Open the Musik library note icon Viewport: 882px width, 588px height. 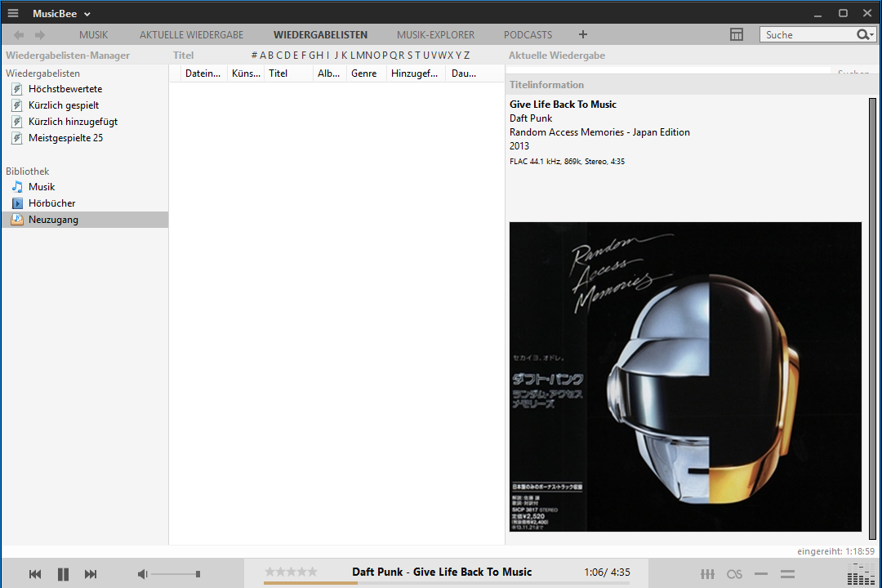point(17,187)
